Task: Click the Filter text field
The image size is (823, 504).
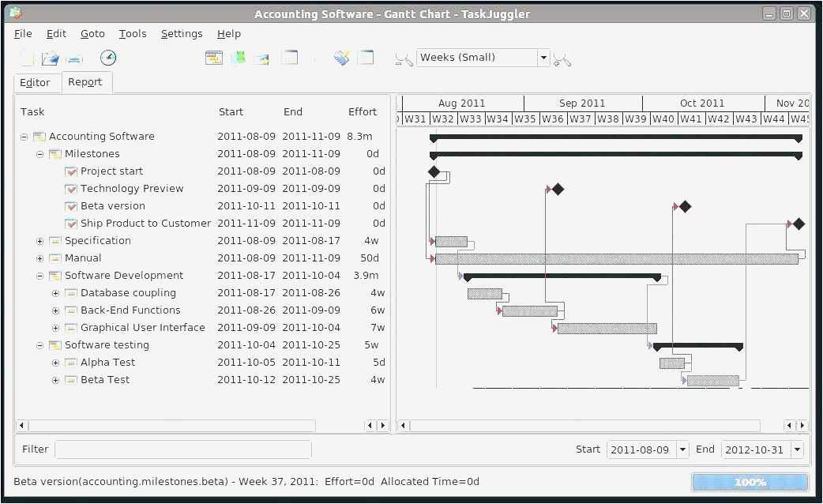Action: 182,449
